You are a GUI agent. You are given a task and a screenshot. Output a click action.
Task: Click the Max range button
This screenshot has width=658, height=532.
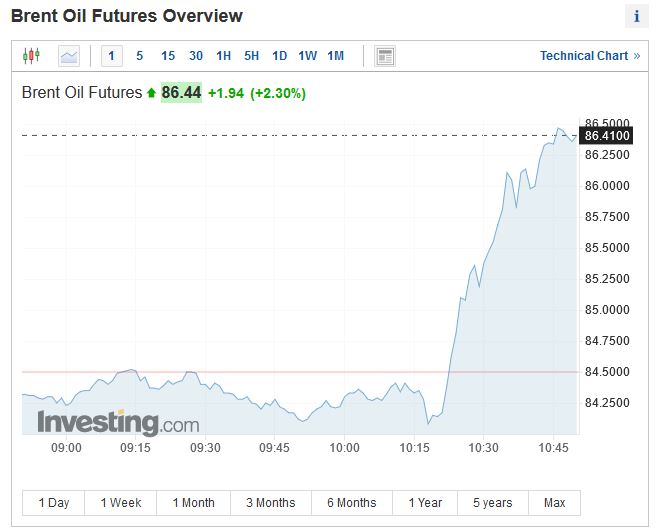pyautogui.click(x=554, y=503)
